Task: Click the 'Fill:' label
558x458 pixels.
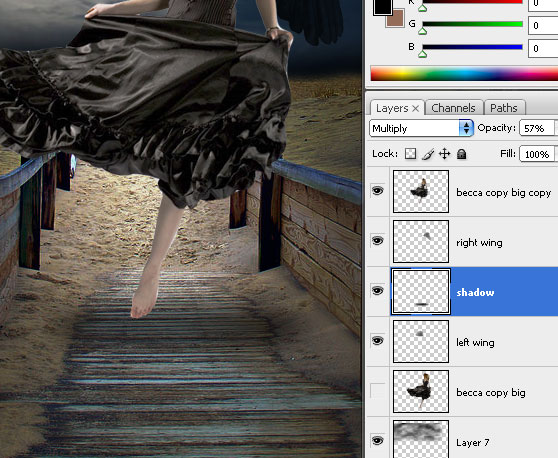Action: [508, 154]
